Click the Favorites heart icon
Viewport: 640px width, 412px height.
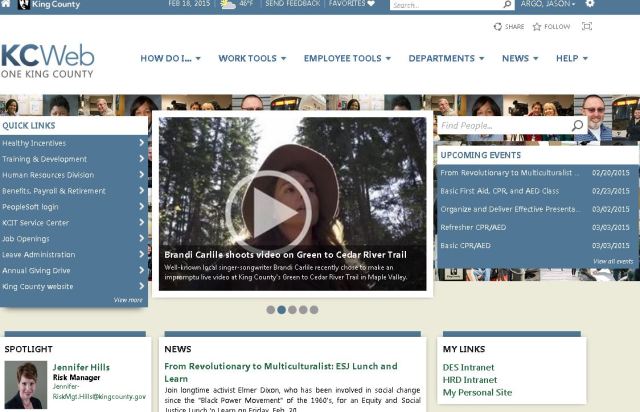(x=371, y=3)
